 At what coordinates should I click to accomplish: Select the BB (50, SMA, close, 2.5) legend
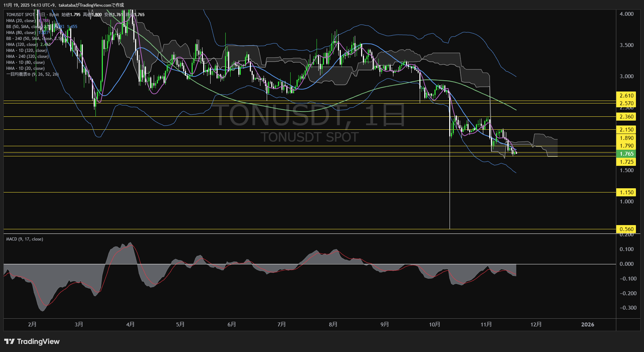click(24, 27)
